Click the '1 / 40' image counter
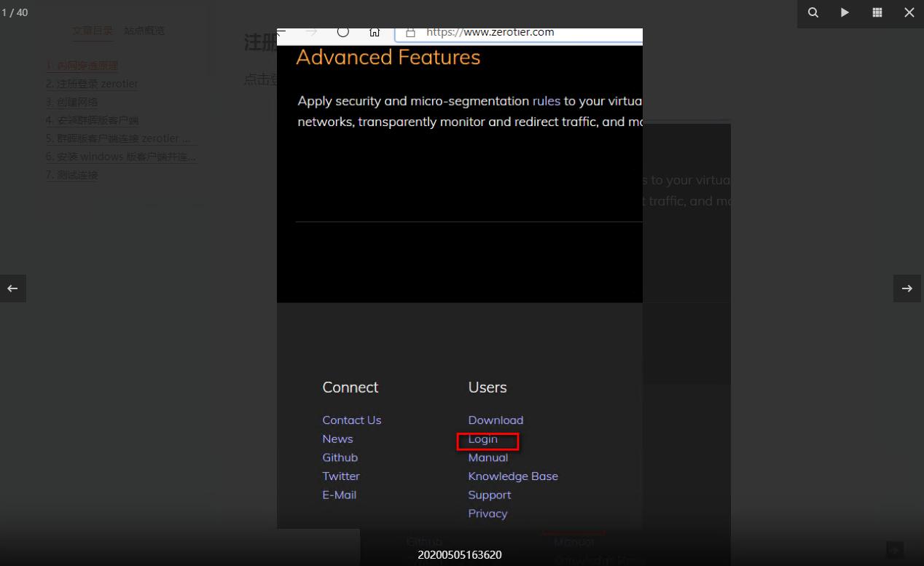The height and width of the screenshot is (566, 924). (x=15, y=12)
